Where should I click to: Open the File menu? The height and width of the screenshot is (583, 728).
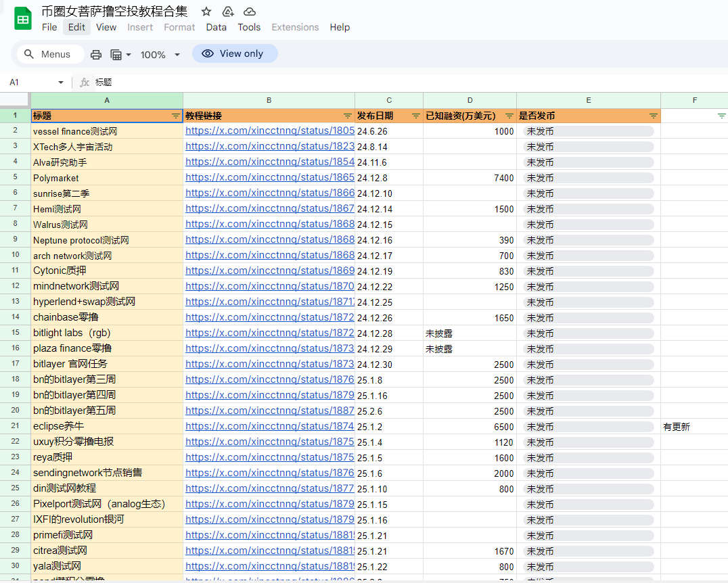point(49,27)
